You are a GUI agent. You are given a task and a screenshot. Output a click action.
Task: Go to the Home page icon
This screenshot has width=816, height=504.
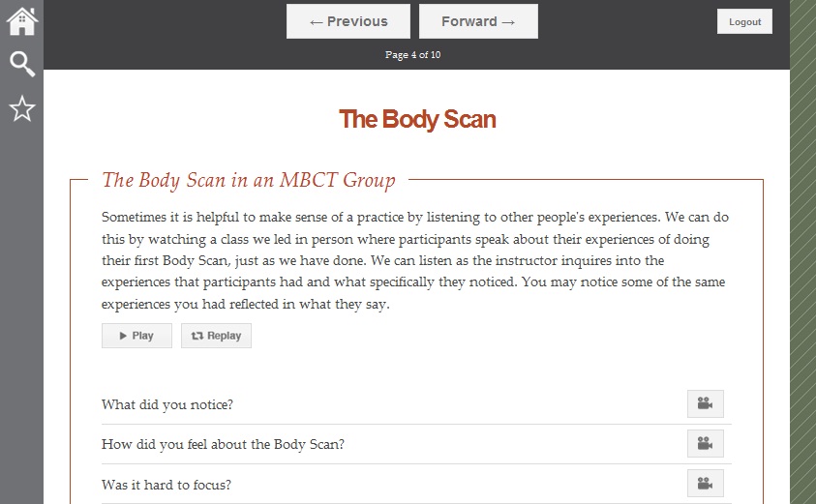tap(21, 20)
